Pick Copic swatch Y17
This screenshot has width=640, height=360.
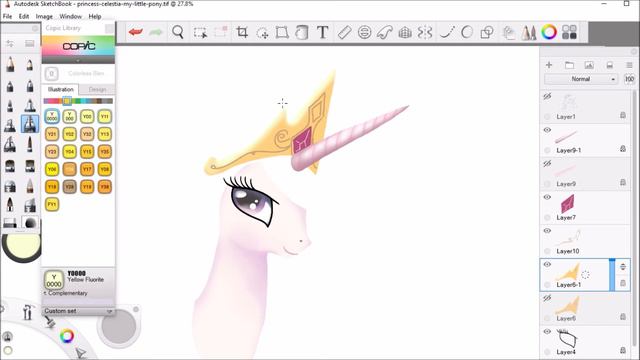87,169
